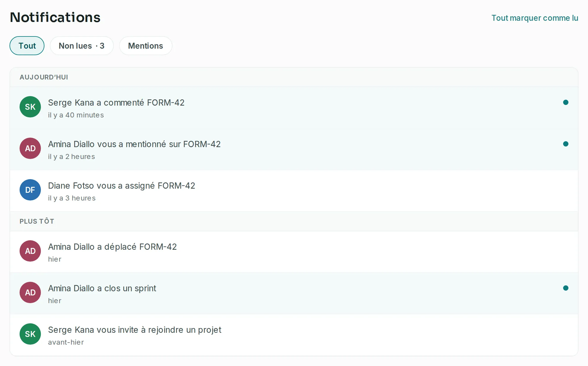Screen dimensions: 588x366
Task: Click SK avatar on the project invitation notification
Action: pos(30,334)
